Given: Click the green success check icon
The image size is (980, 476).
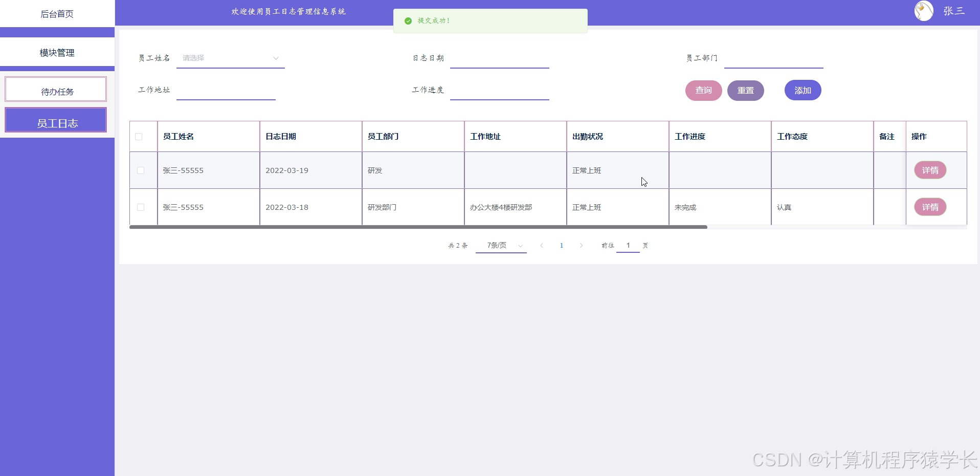Looking at the screenshot, I should pos(408,21).
